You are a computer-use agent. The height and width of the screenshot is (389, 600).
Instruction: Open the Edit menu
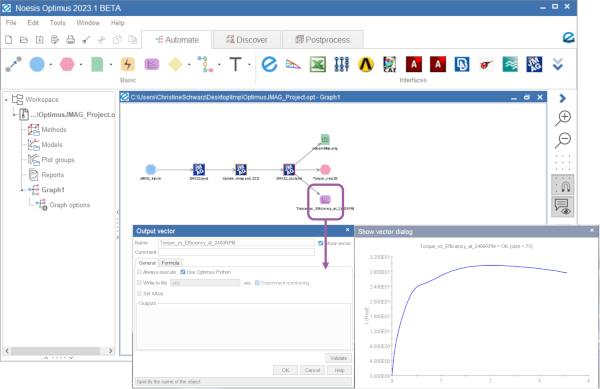[33, 23]
